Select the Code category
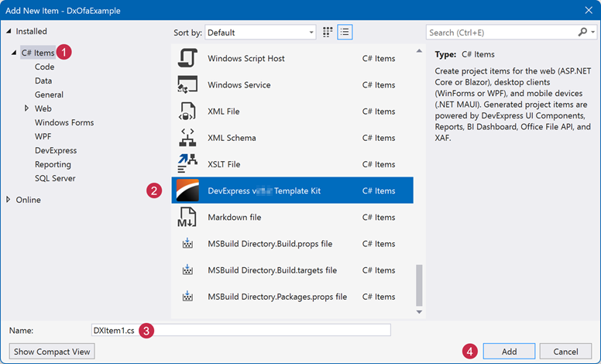This screenshot has height=364, width=601. (44, 67)
